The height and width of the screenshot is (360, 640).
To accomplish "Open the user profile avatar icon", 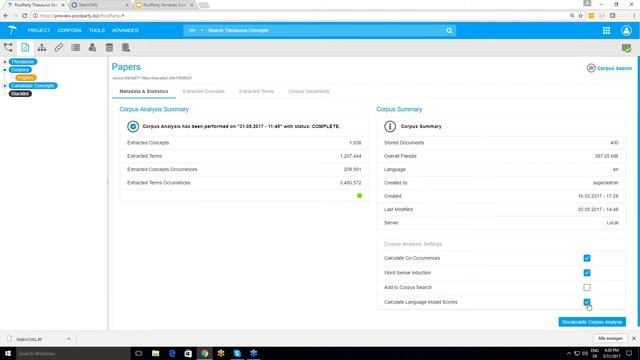I will pyautogui.click(x=627, y=31).
